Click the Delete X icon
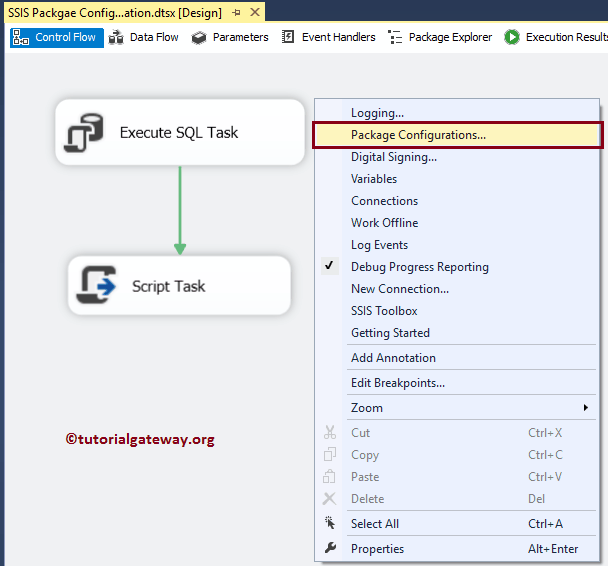Image resolution: width=608 pixels, height=566 pixels. [x=330, y=499]
